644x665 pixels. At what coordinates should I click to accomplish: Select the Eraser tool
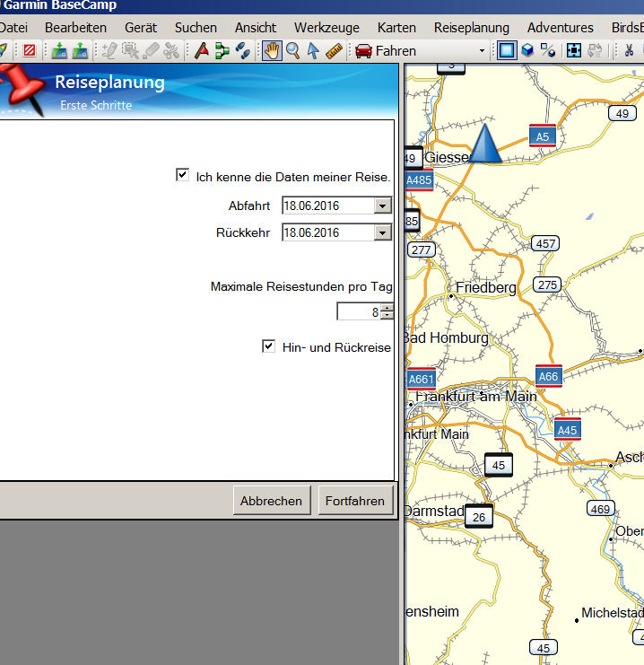click(151, 51)
